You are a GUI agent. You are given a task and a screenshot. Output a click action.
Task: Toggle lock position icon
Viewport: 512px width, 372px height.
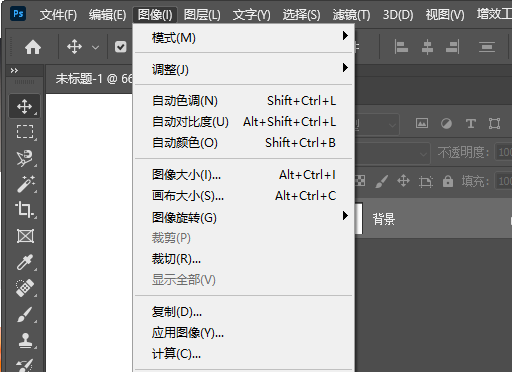pyautogui.click(x=403, y=181)
